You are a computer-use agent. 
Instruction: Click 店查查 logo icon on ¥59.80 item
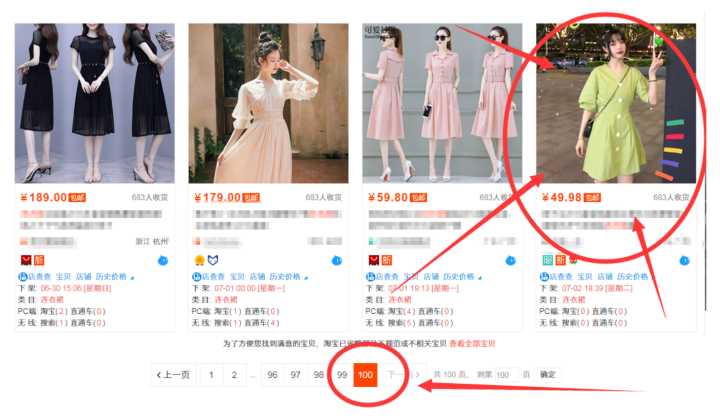coord(370,277)
